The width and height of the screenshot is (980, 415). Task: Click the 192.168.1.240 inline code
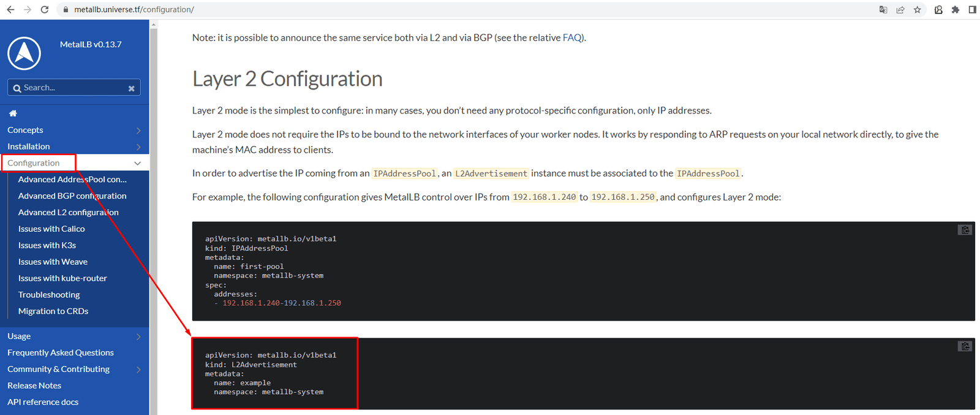(545, 197)
